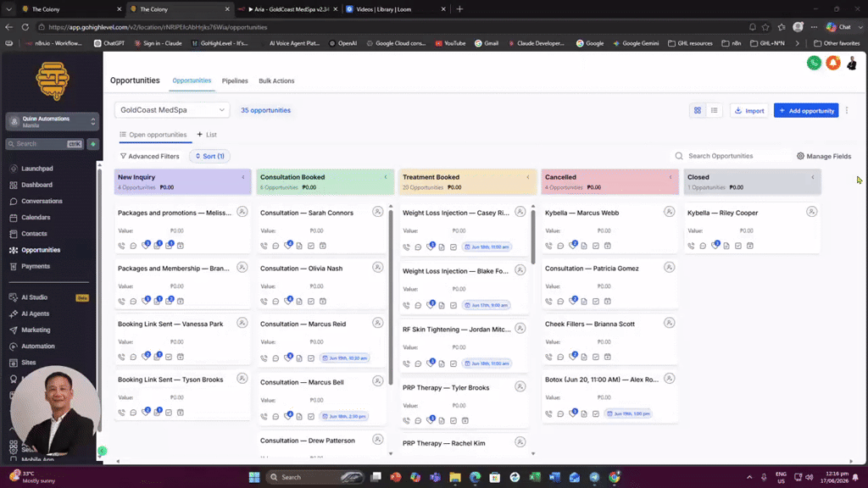The height and width of the screenshot is (488, 868).
Task: Collapse the Consultation Booked column
Action: point(386,177)
